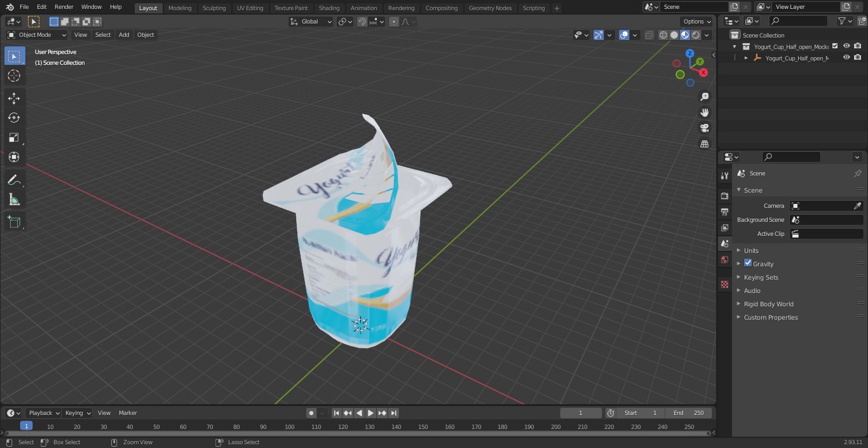Expand Yogurt_Cup_Half_open_M object in outliner
868x448 pixels.
pyautogui.click(x=746, y=58)
